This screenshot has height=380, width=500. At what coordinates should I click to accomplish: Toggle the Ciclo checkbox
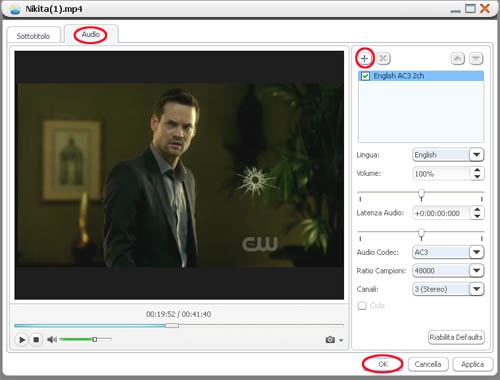[362, 306]
